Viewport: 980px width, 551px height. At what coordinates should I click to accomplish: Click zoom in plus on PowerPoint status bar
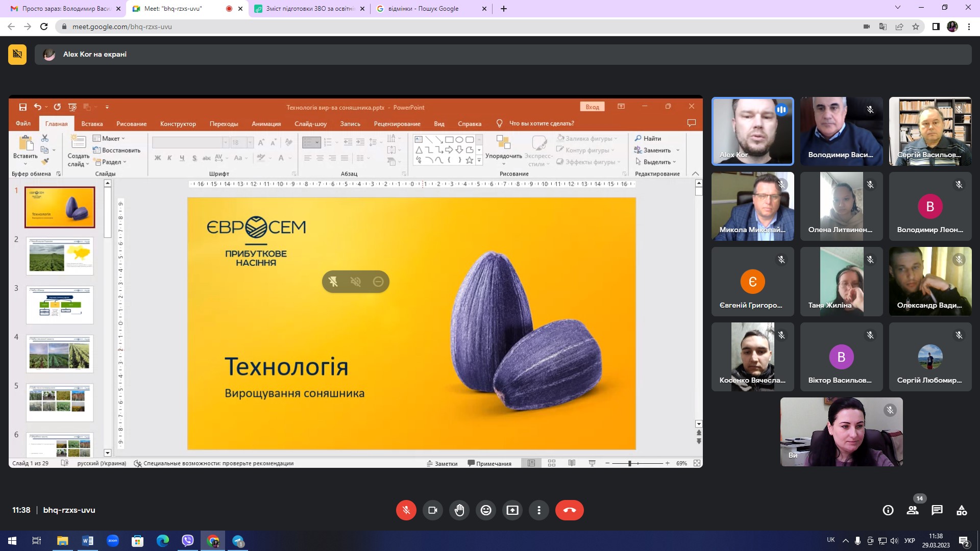(667, 463)
